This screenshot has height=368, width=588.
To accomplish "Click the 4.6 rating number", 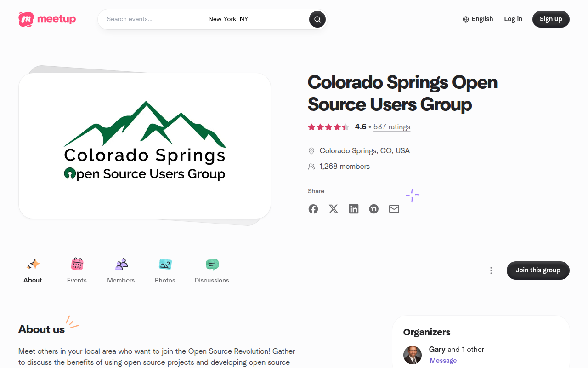I will [x=361, y=127].
